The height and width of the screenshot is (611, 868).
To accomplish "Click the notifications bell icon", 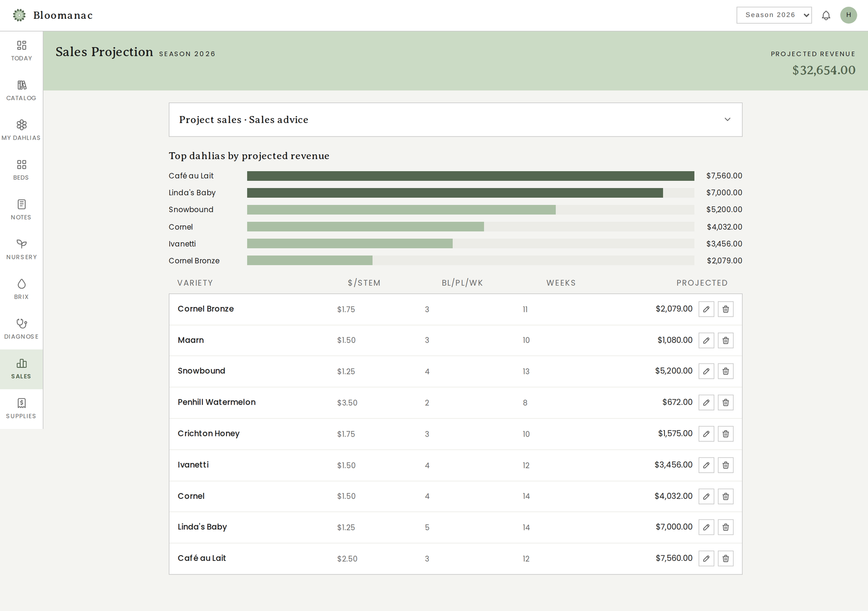I will [826, 15].
